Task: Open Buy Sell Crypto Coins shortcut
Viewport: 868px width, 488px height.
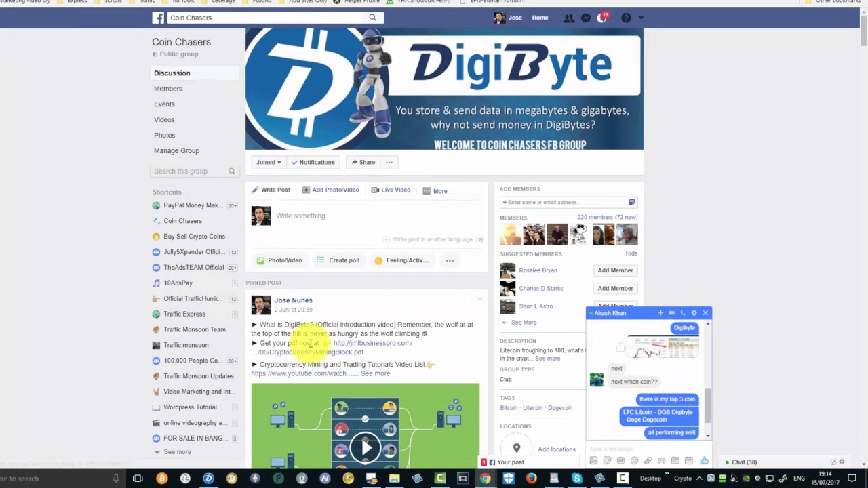Action: [x=194, y=237]
